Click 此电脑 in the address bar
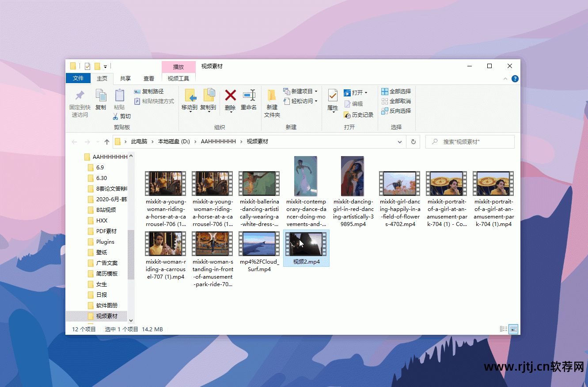The height and width of the screenshot is (387, 588). pos(139,142)
